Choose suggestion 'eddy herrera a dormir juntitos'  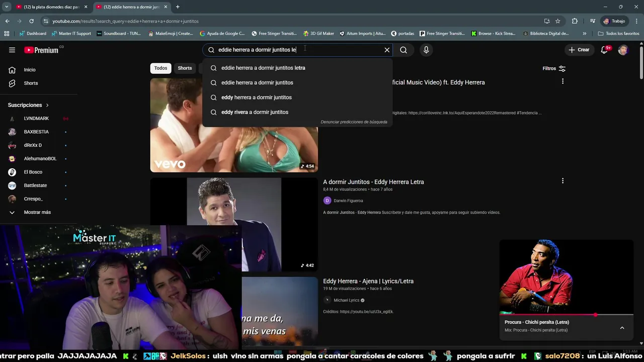point(297,98)
